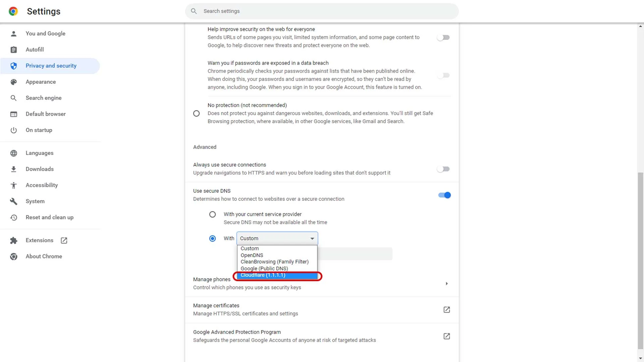The width and height of the screenshot is (644, 362).
Task: Click the Advanced section heading
Action: 205,147
